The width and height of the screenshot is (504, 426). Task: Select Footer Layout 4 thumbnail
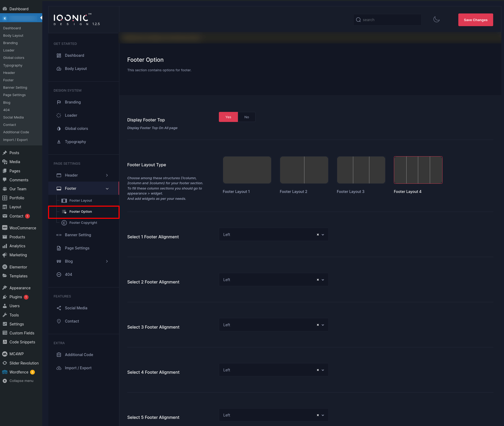[x=418, y=170]
